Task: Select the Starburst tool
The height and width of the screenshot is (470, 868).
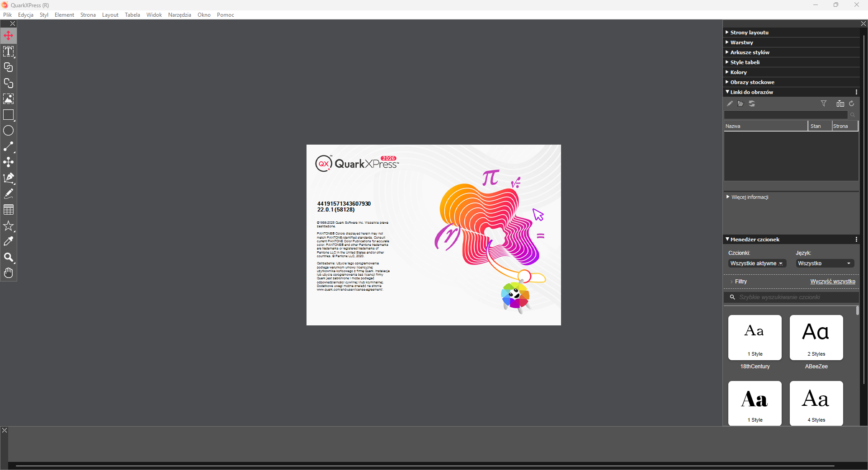Action: click(9, 226)
